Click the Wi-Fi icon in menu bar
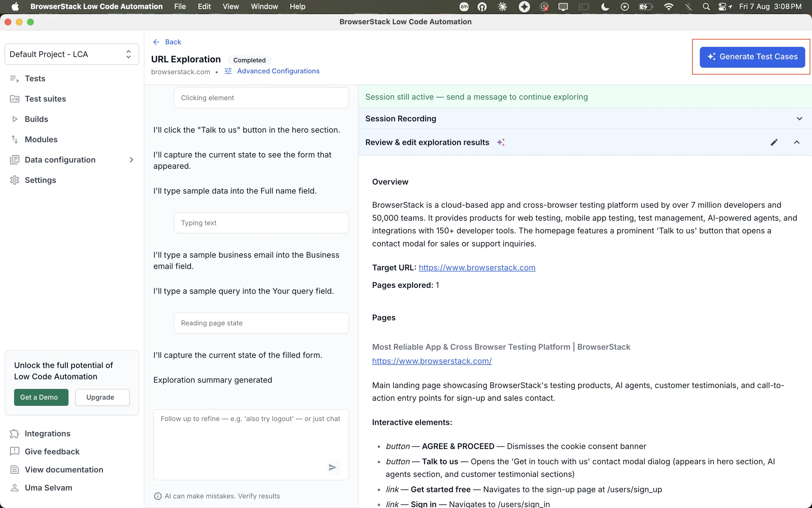812x508 pixels. coord(668,7)
